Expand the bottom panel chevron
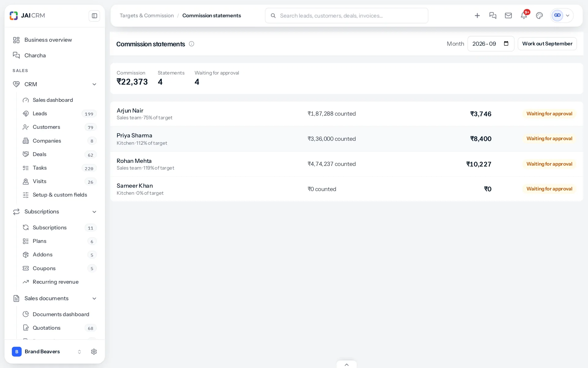This screenshot has width=588, height=368. point(347,365)
